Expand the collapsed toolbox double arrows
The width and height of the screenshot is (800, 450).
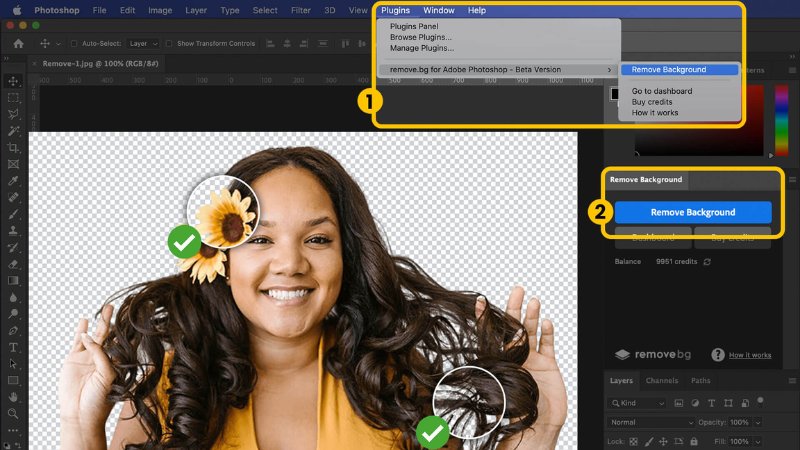(7, 59)
